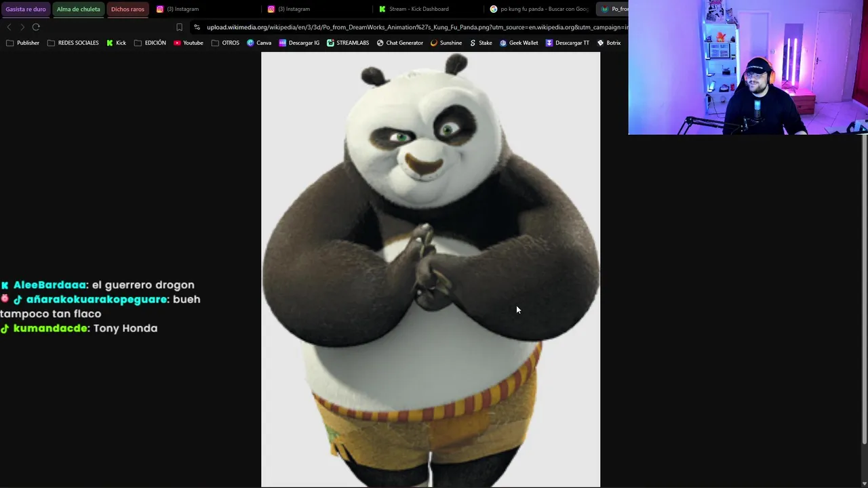Go back using the browser back arrow

(9, 27)
